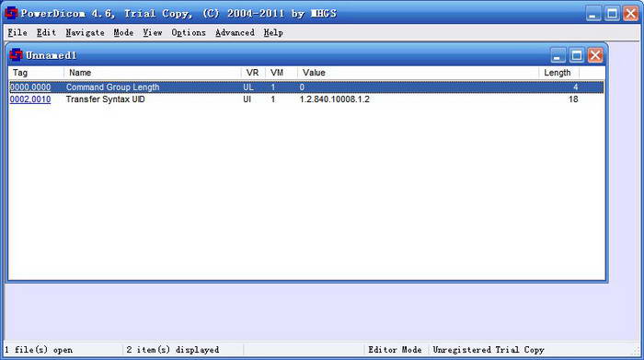Minimize the Unnamed1 document window
Viewport: 644px width, 360px height.
tap(558, 55)
